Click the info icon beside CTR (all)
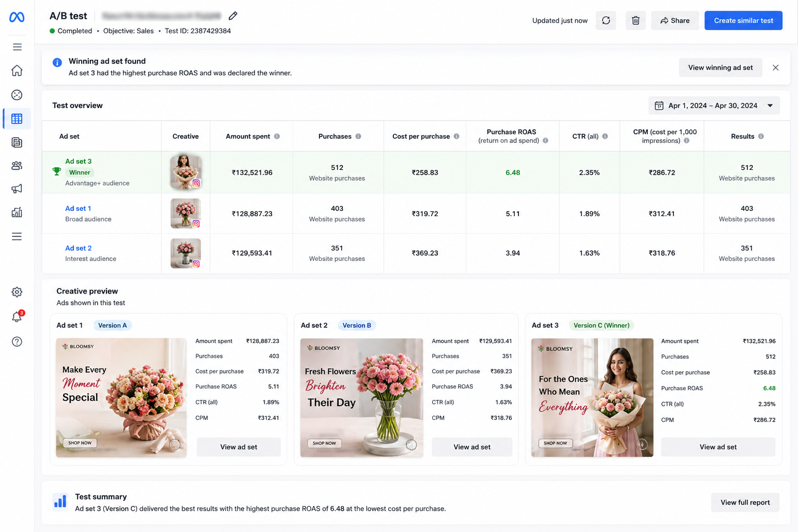 (605, 136)
